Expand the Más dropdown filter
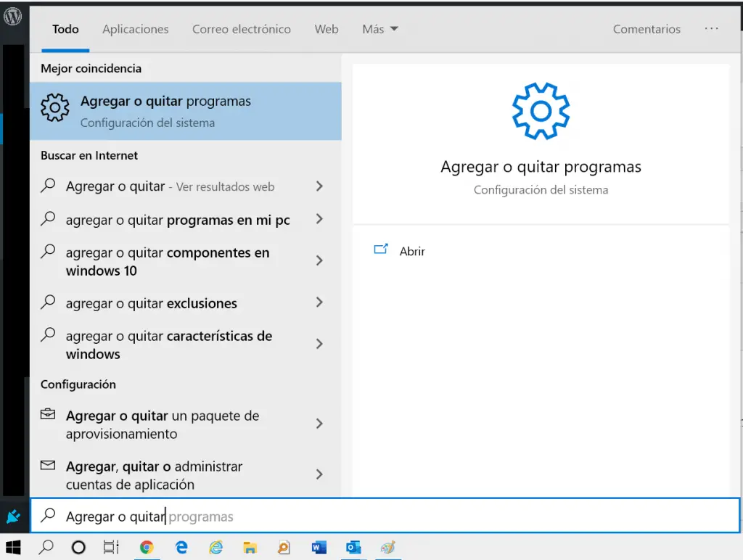The image size is (743, 560). (380, 29)
